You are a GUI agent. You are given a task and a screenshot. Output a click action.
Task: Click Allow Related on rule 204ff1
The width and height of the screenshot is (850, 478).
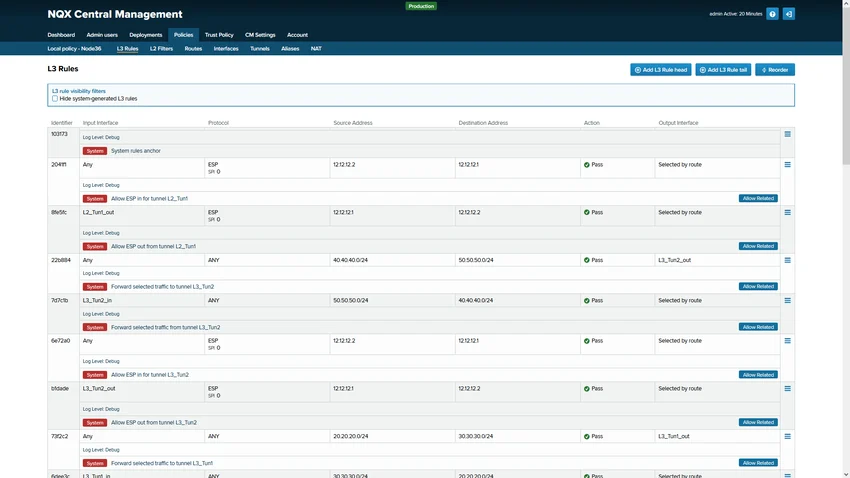pos(757,198)
